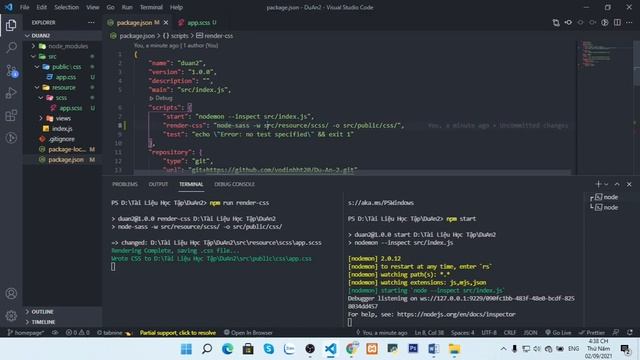640x360 pixels.
Task: Click the Ln 8, Col 38 cursor position
Action: point(429,333)
